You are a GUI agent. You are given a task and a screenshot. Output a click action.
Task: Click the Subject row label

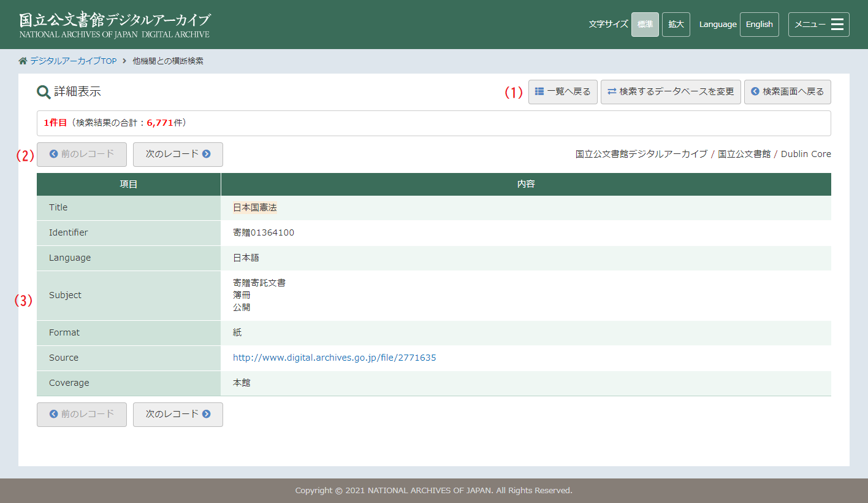[65, 295]
